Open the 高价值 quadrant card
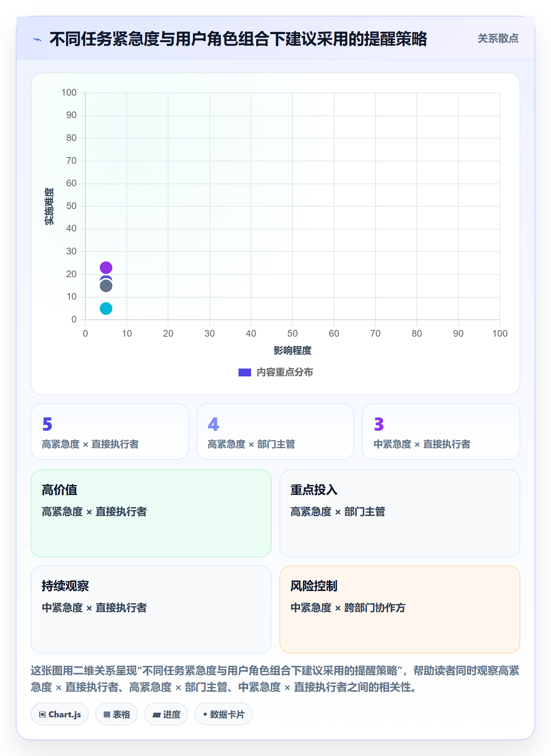This screenshot has height=756, width=551. pyautogui.click(x=151, y=513)
